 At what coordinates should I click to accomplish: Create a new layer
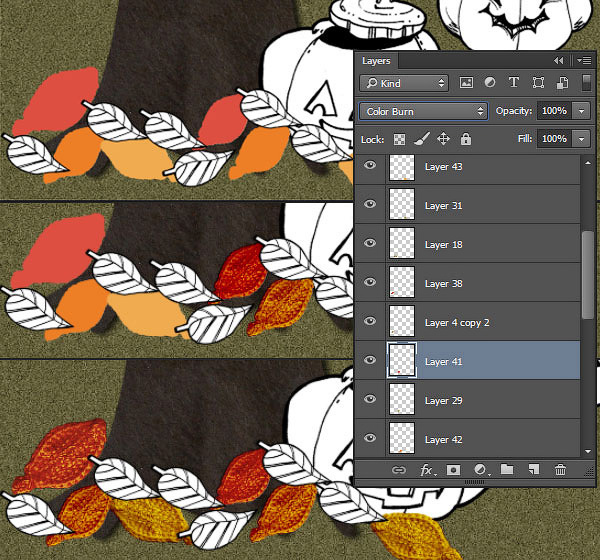[x=534, y=469]
